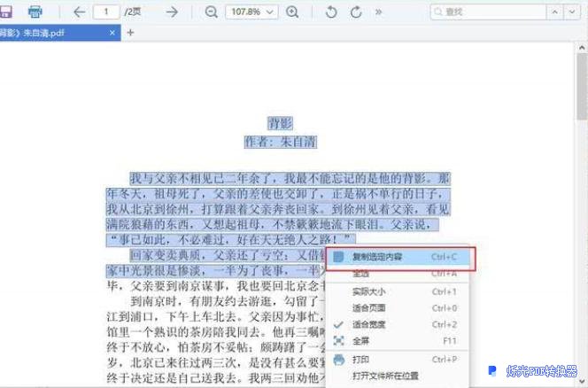
Task: Click the scrollbar up arrow
Action: (582, 48)
